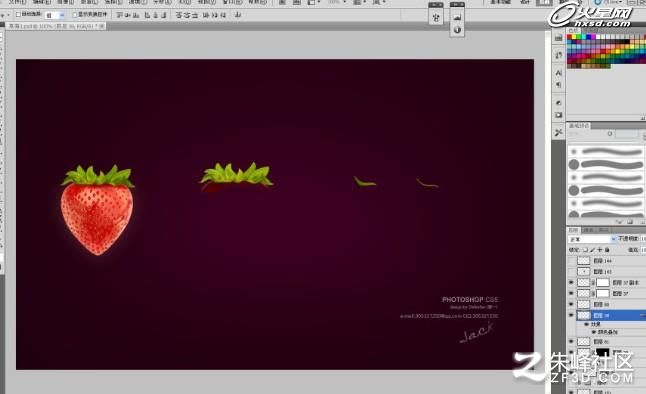Hide layer 图层 37 via eye icon
This screenshot has height=394, width=646.
click(x=571, y=293)
